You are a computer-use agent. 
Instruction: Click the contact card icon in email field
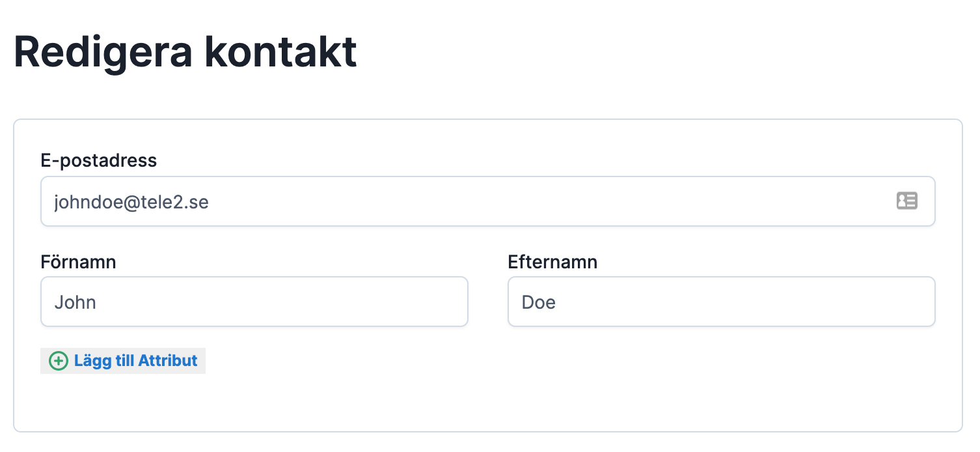pyautogui.click(x=906, y=201)
